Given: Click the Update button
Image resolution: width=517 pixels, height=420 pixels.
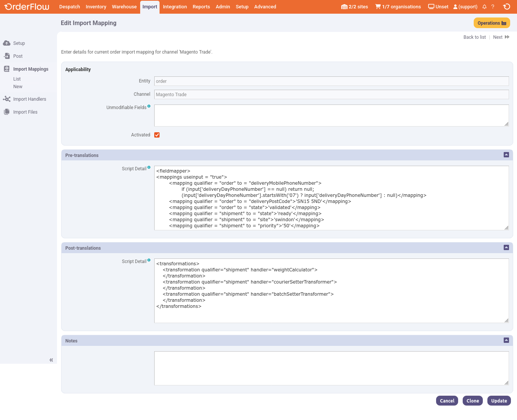Looking at the screenshot, I should coord(499,401).
